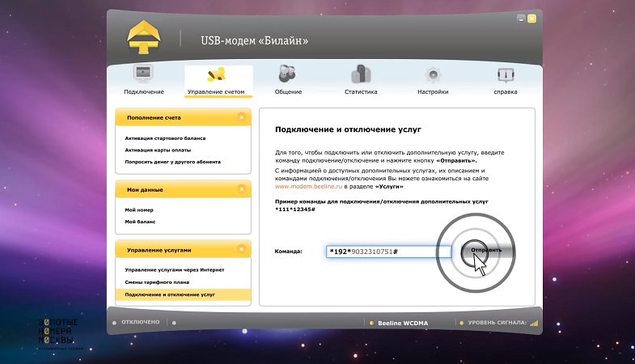Click the example command *111*12345#
Viewport: 635px width, 364px height.
(x=294, y=210)
